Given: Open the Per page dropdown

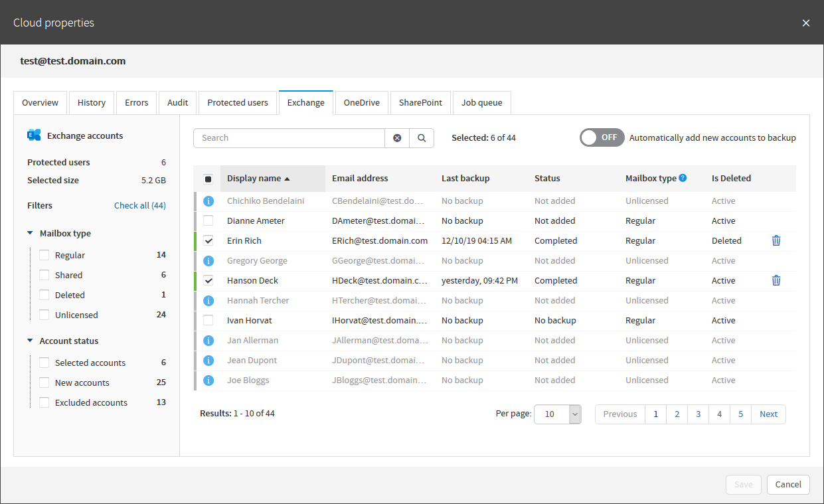Looking at the screenshot, I should 558,414.
